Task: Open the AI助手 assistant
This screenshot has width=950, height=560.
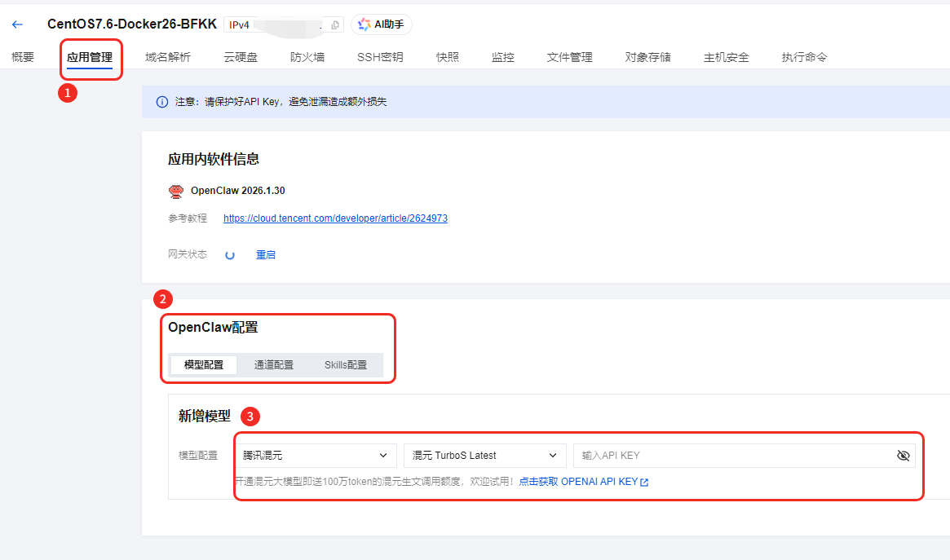Action: (x=382, y=24)
